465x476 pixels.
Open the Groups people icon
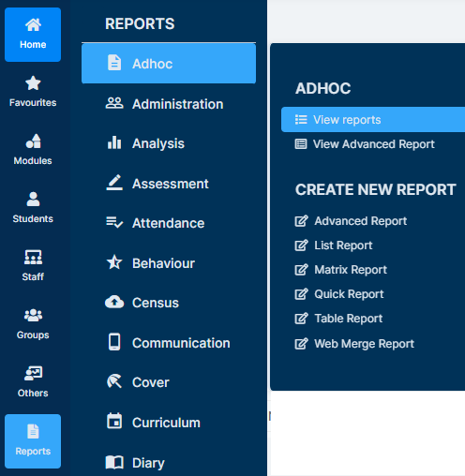coord(33,315)
